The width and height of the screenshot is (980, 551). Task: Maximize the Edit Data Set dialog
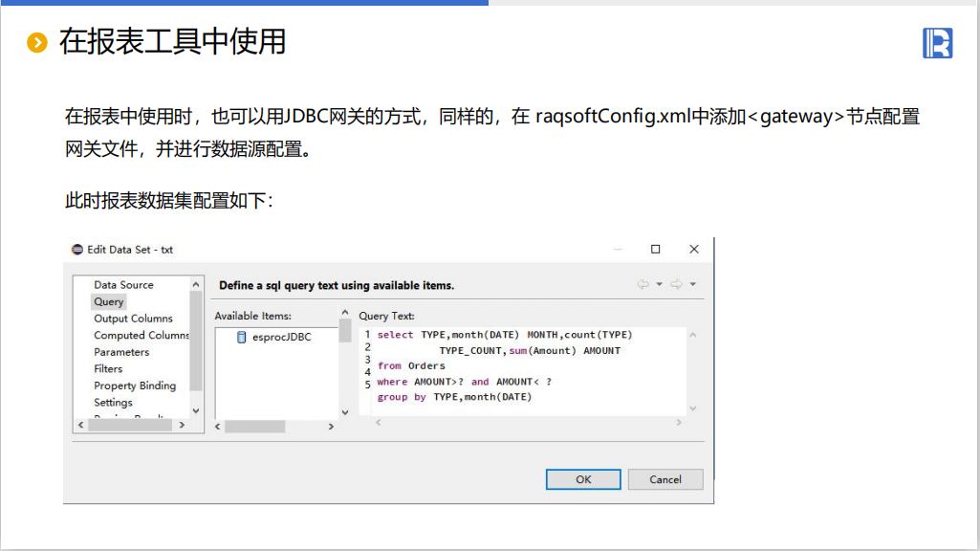tap(656, 249)
